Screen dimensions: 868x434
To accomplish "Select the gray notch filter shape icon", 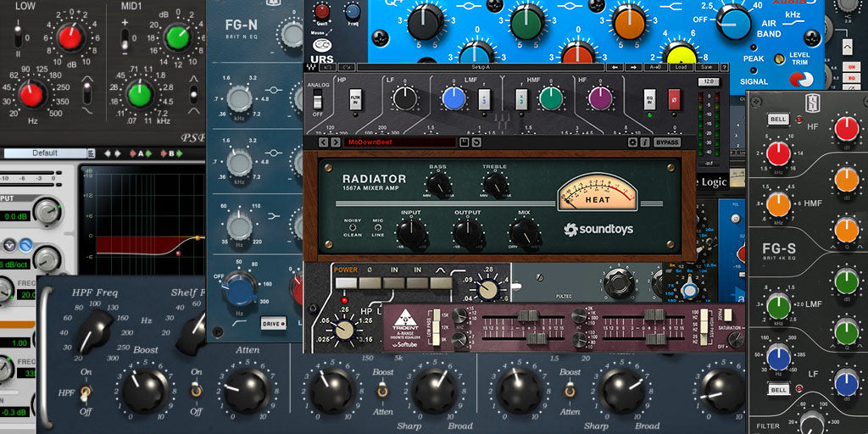I will pos(8,244).
